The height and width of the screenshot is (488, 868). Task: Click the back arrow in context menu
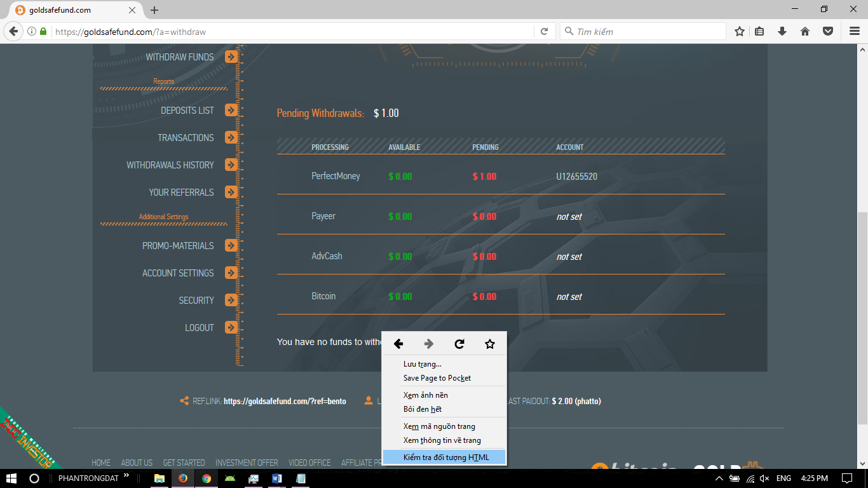click(398, 344)
